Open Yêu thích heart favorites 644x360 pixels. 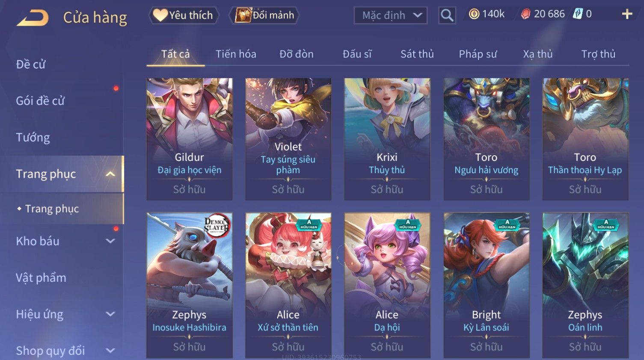click(184, 15)
